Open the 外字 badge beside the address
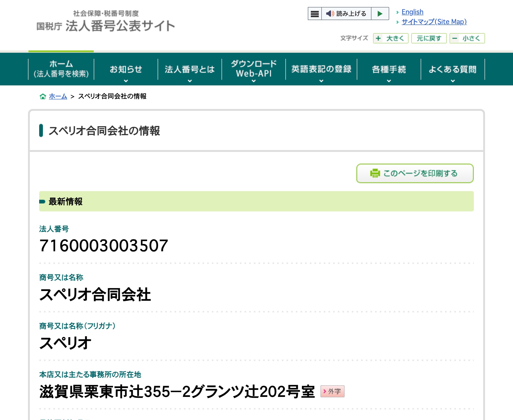 point(332,391)
